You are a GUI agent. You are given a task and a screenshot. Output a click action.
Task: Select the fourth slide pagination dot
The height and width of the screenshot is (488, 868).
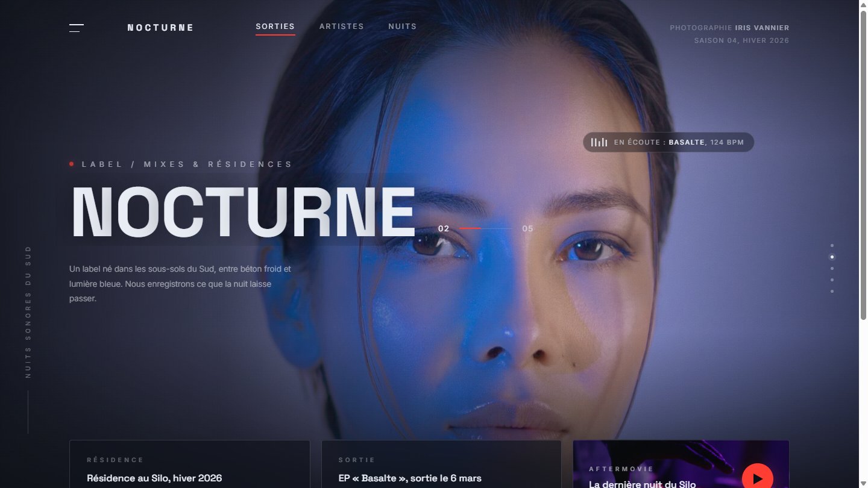tap(832, 280)
